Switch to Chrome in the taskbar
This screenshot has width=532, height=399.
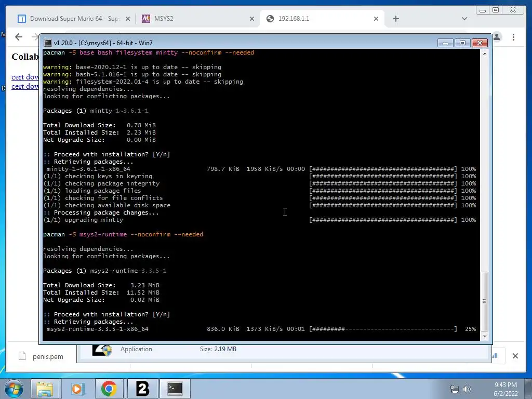click(109, 389)
